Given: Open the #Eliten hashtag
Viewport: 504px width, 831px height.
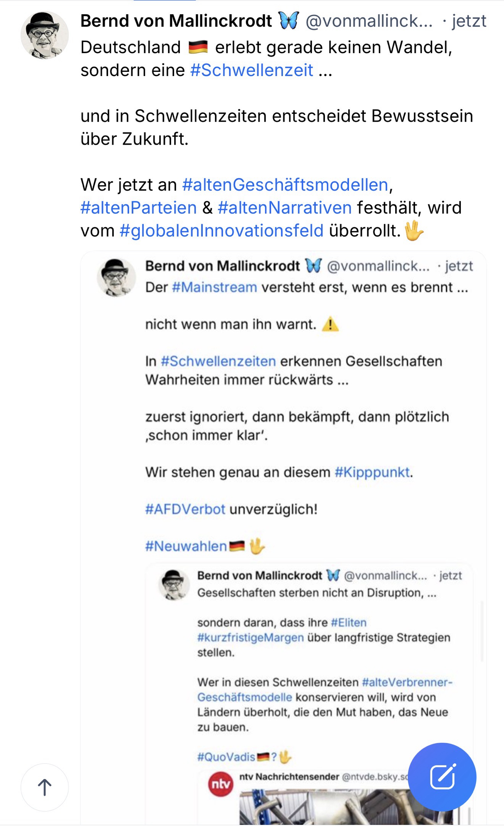Looking at the screenshot, I should click(349, 622).
